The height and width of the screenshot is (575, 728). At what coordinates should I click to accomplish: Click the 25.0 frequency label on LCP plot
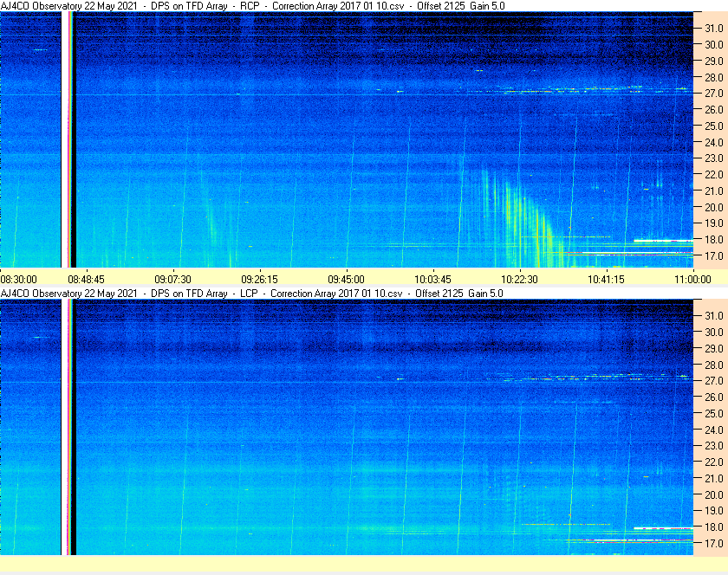point(714,414)
